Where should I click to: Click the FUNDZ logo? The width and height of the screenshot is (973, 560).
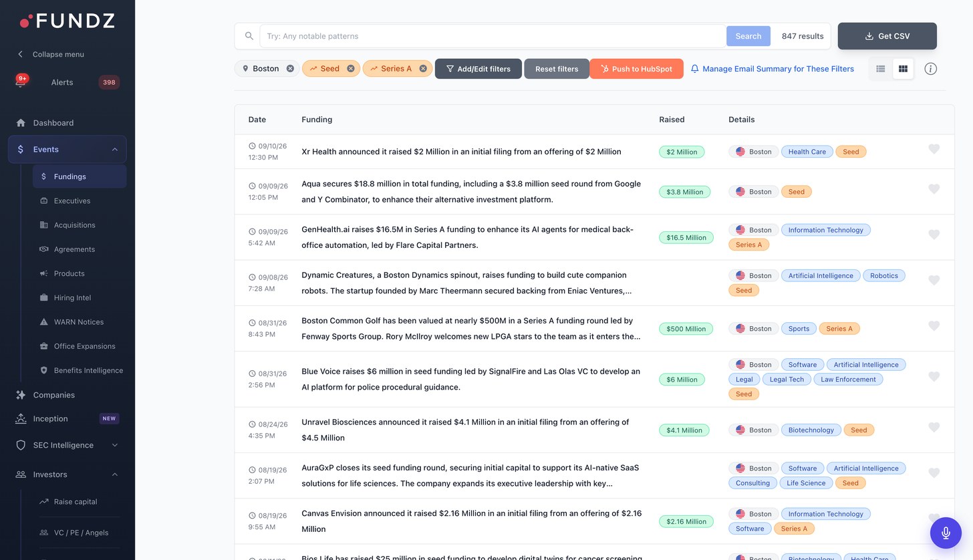pyautogui.click(x=67, y=21)
